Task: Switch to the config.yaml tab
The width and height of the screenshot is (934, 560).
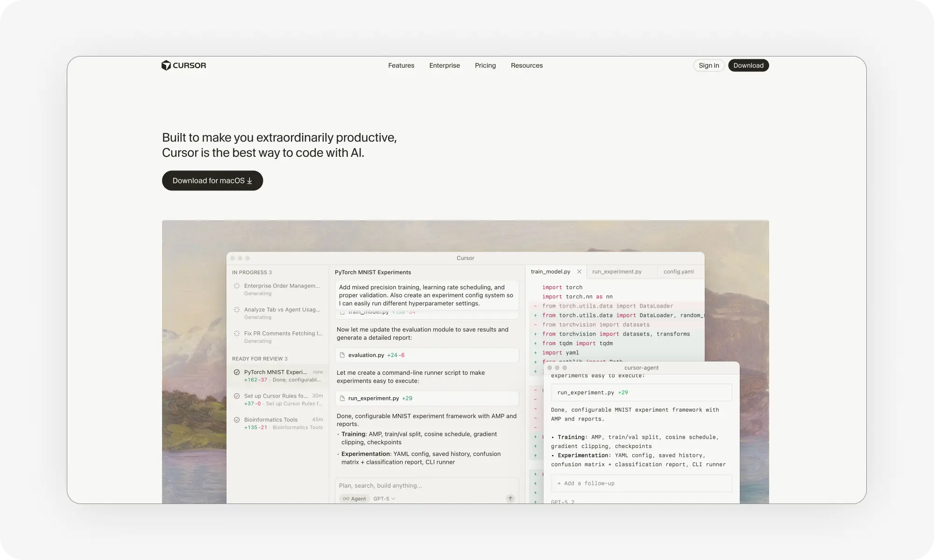Action: pyautogui.click(x=678, y=271)
